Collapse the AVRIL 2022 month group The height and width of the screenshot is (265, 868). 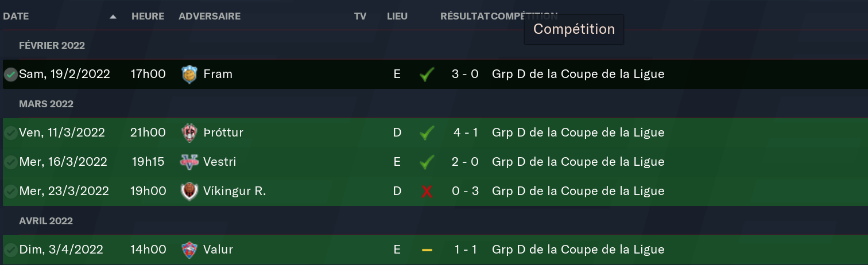46,221
